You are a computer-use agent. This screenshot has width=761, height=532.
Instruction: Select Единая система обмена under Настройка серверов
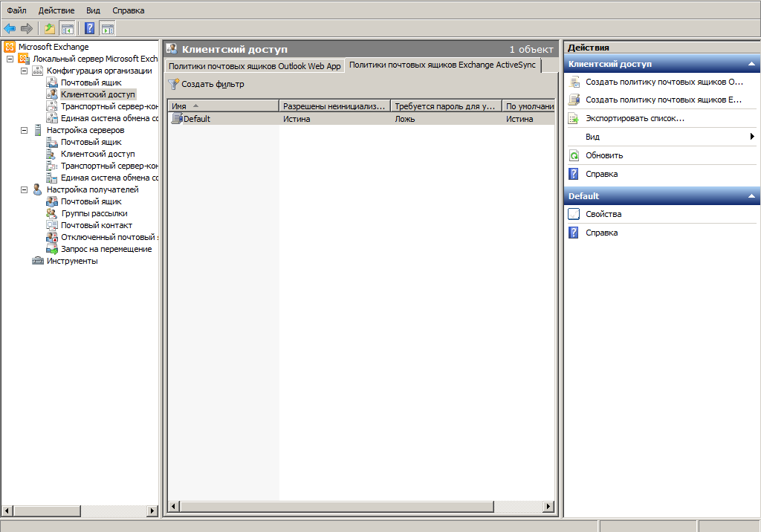click(109, 178)
